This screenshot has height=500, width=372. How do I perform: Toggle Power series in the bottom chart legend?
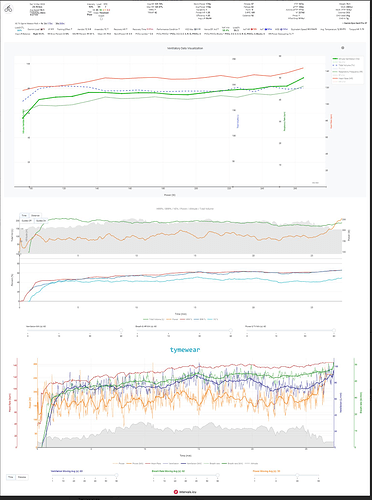click(119, 463)
